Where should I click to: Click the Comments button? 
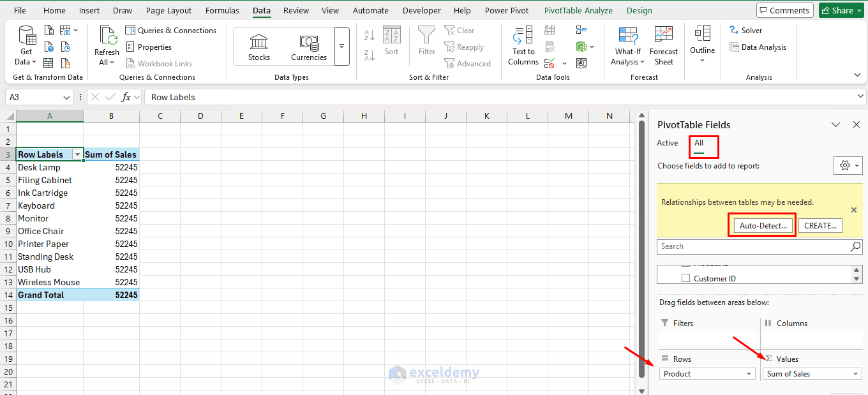point(784,10)
